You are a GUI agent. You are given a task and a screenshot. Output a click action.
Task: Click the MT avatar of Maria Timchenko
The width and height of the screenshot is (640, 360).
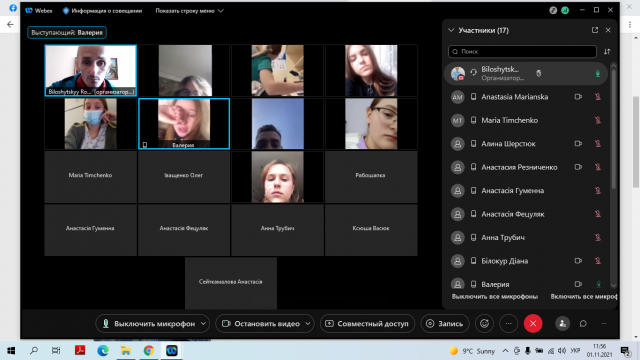pos(458,120)
